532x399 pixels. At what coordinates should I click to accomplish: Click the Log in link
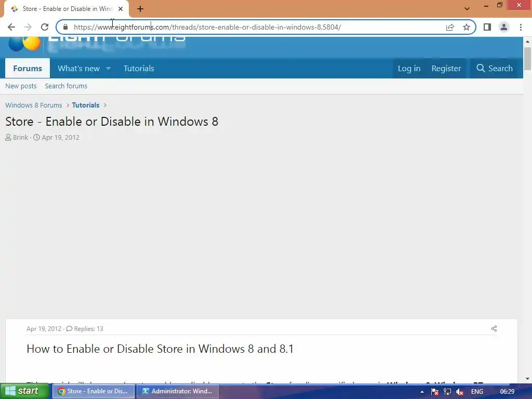[409, 68]
